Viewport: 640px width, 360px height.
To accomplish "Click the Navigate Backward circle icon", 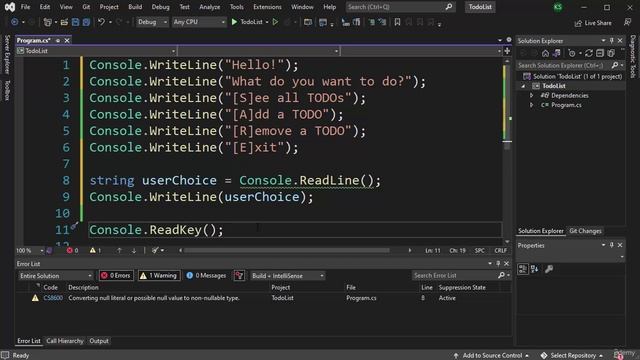I will pyautogui.click(x=15, y=22).
